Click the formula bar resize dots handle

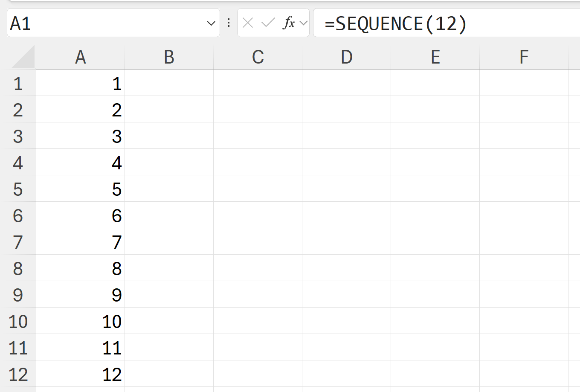[x=229, y=23]
